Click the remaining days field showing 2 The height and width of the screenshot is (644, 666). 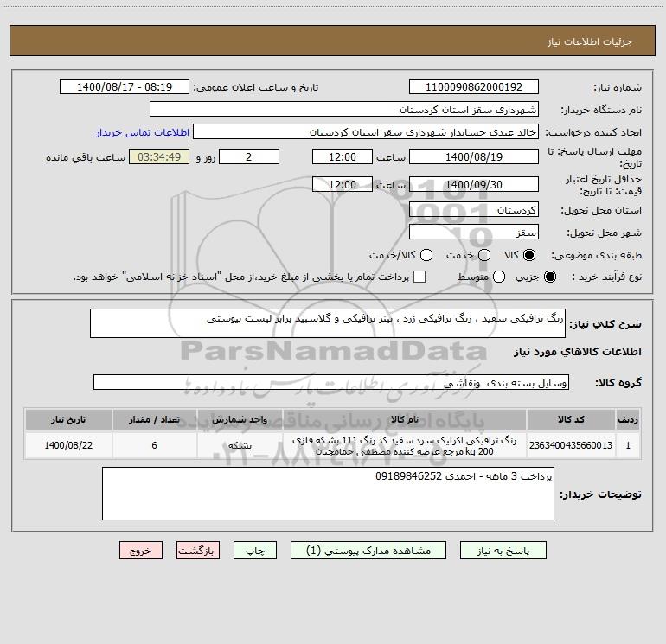(x=249, y=156)
